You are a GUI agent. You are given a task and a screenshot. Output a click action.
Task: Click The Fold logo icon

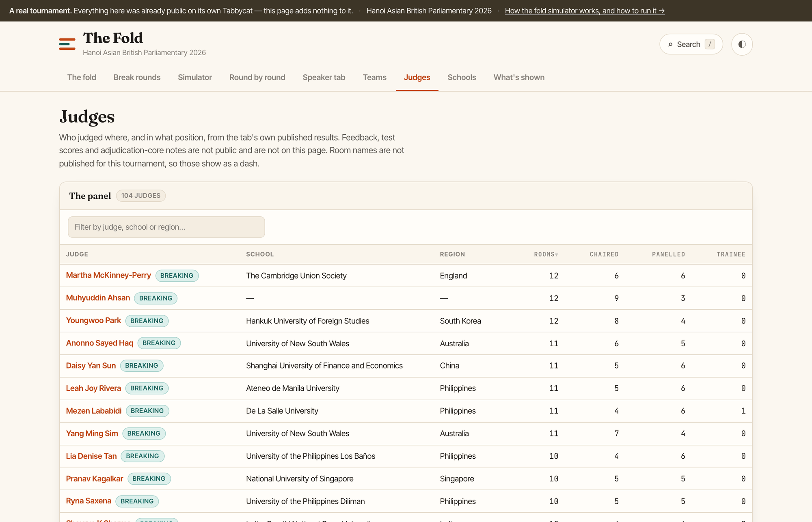click(67, 44)
